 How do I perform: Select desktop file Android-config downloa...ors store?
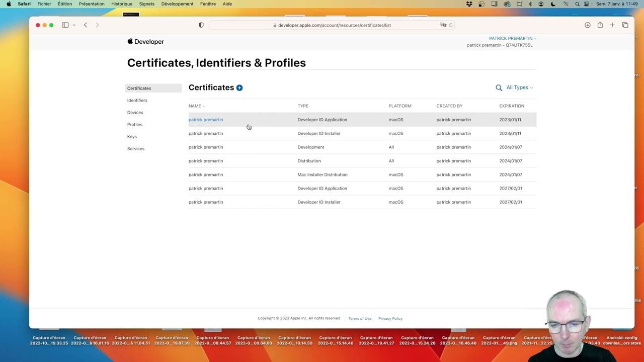[622, 340]
